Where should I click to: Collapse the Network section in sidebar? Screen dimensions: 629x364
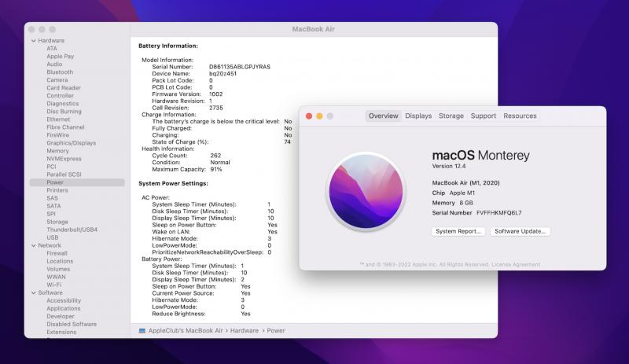click(34, 245)
